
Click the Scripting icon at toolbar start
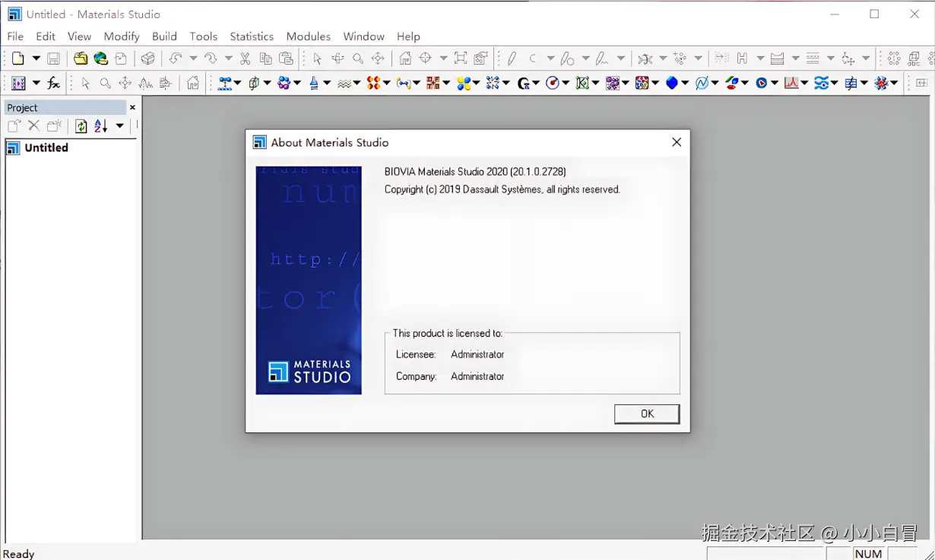[x=18, y=84]
